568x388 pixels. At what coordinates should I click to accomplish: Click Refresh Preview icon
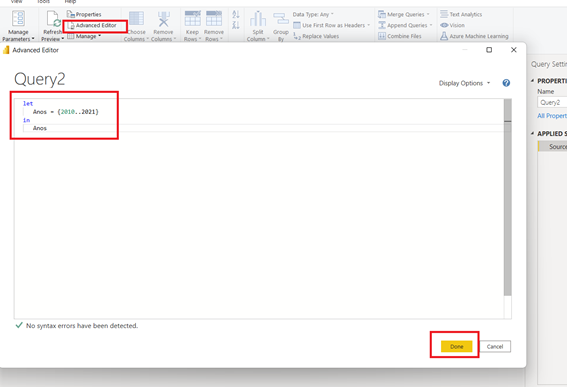[53, 18]
